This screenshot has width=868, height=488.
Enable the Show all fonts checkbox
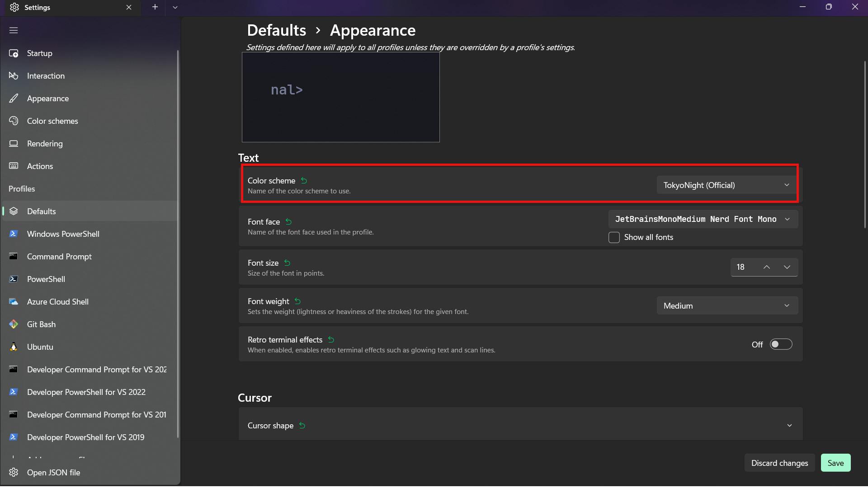(614, 237)
